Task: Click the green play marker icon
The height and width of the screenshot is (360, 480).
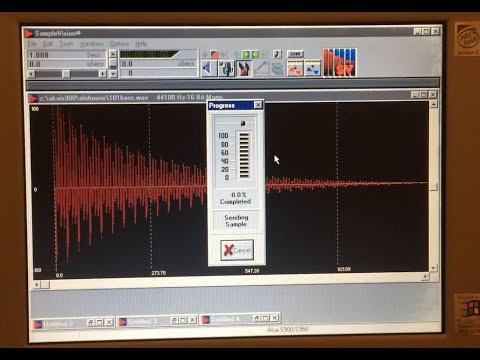Action: point(246,54)
